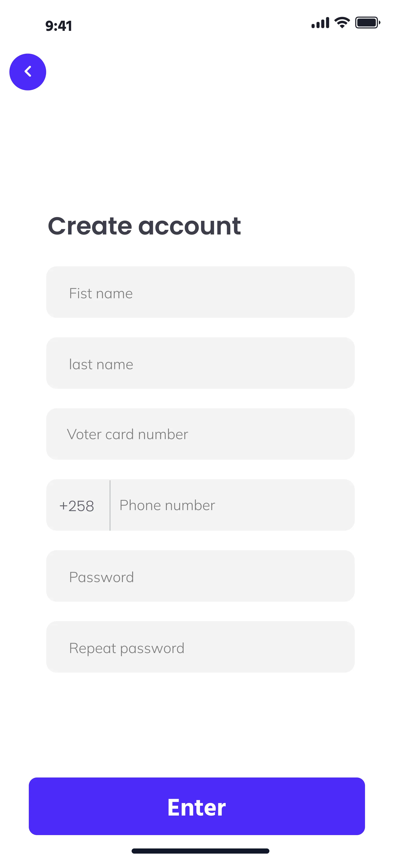This screenshot has height=868, width=401.
Task: Click the battery indicator icon
Action: [367, 23]
